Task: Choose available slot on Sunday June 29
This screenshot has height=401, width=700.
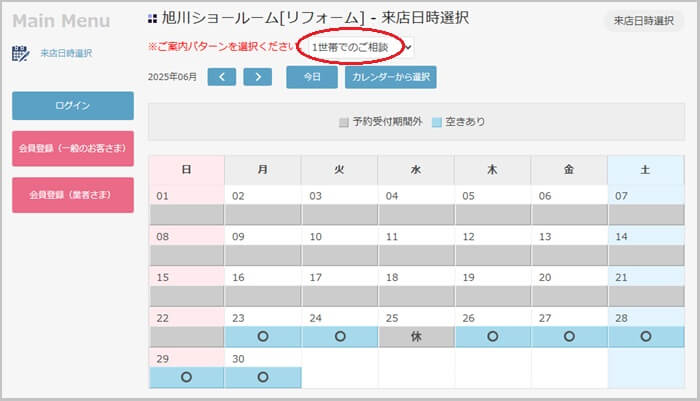Action: (x=187, y=378)
